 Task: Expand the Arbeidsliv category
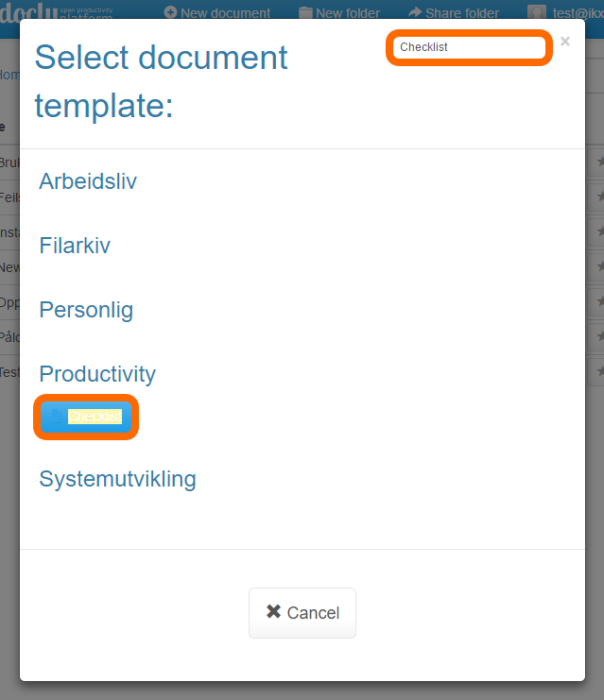tap(88, 181)
